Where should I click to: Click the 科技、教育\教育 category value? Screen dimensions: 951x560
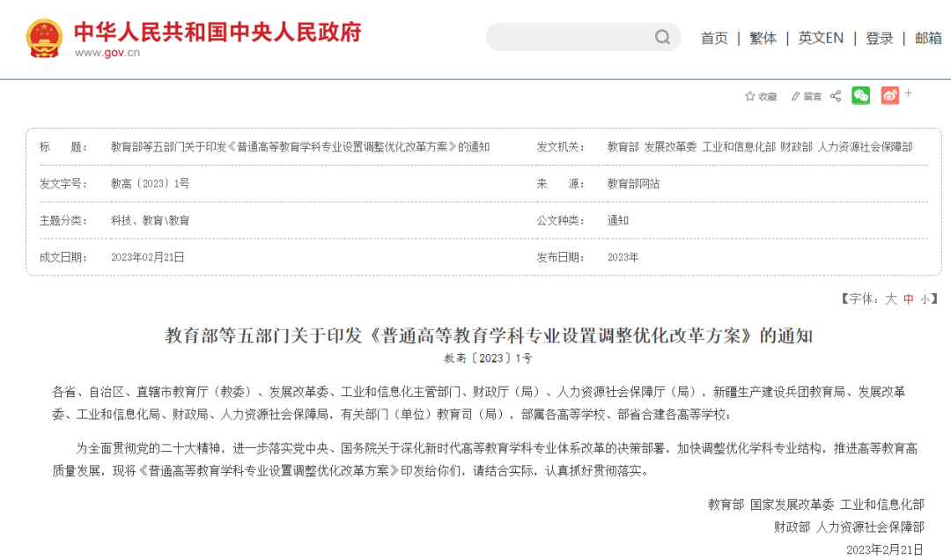tap(150, 221)
